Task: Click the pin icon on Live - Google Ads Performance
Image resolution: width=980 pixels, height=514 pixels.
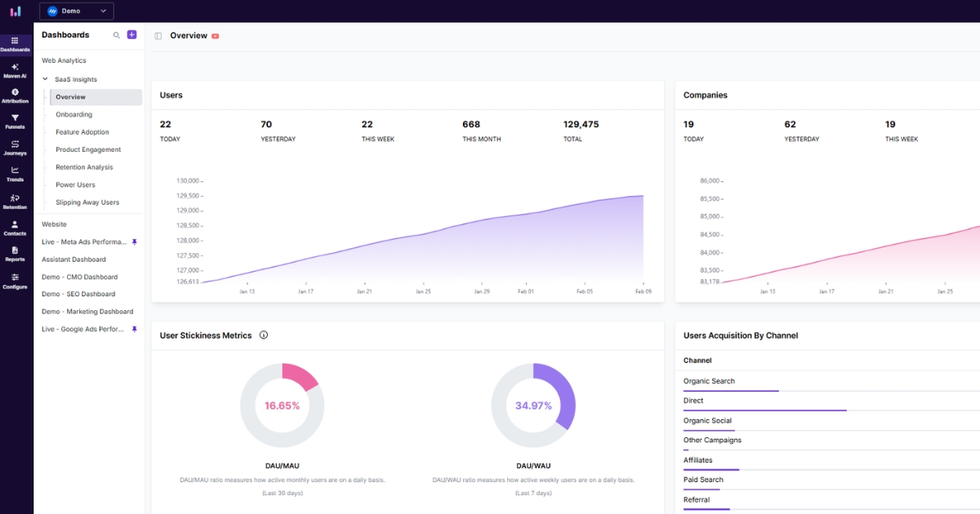Action: (x=135, y=329)
